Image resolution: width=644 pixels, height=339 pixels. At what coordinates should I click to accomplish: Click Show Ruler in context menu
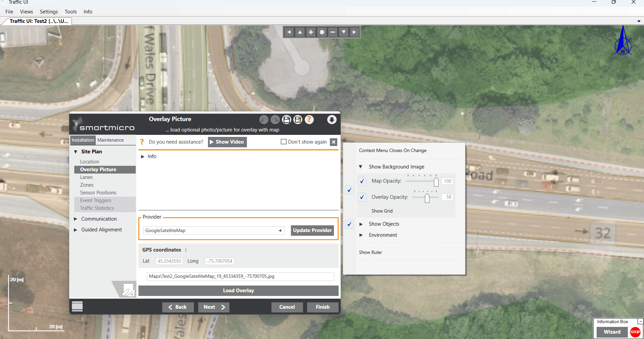click(x=370, y=252)
